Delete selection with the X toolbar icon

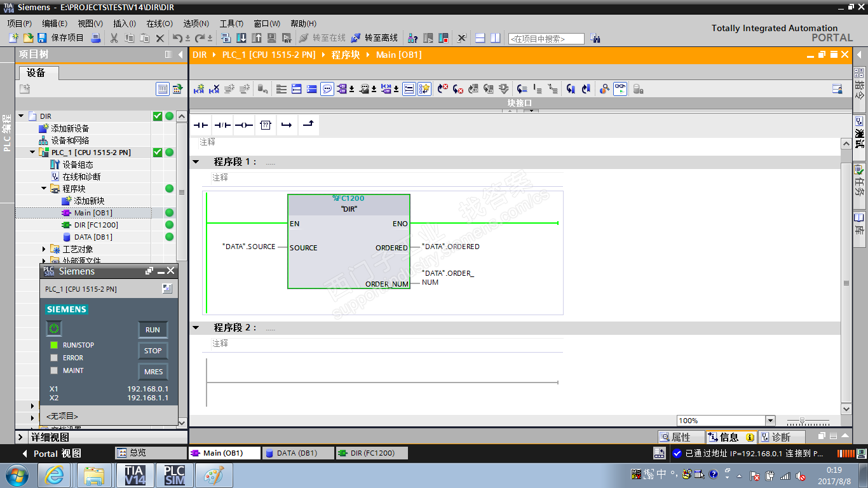[x=160, y=38]
